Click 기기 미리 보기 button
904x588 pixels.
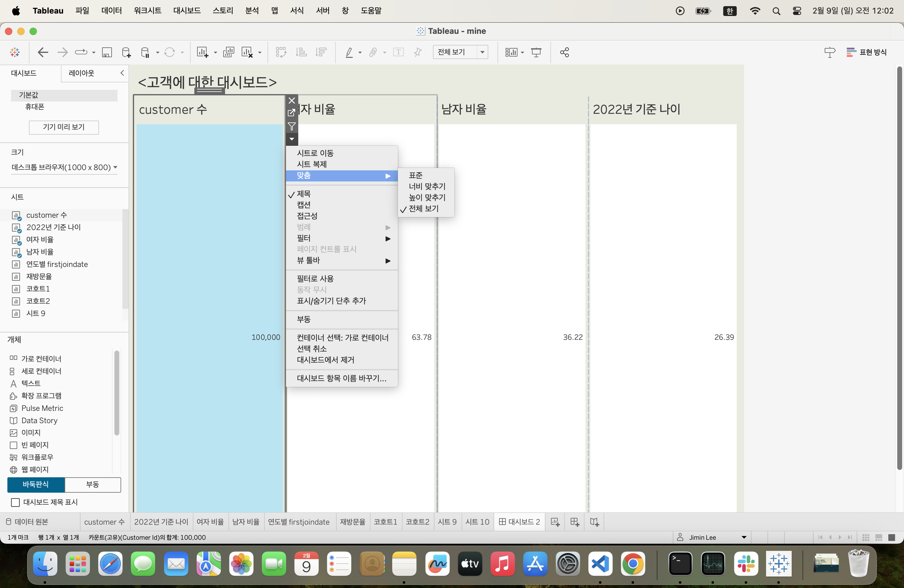[x=64, y=127]
